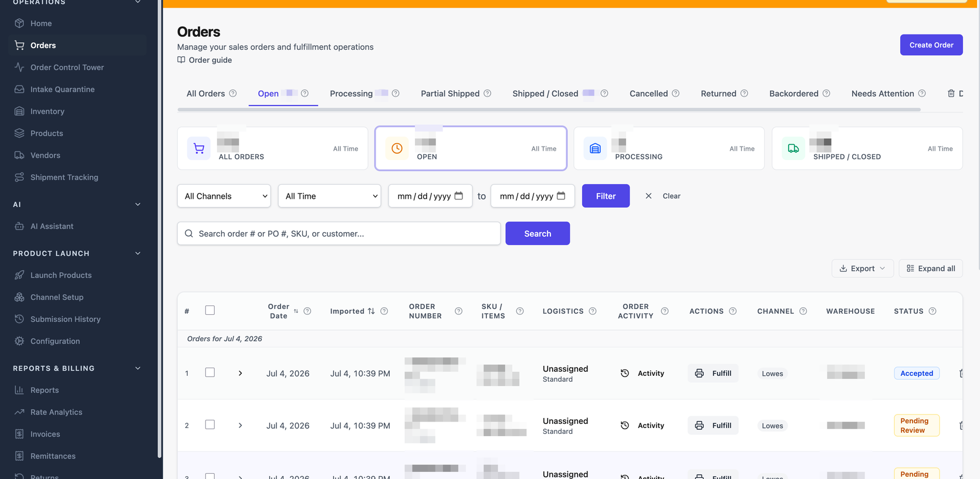Open the Order guide link

coord(205,60)
